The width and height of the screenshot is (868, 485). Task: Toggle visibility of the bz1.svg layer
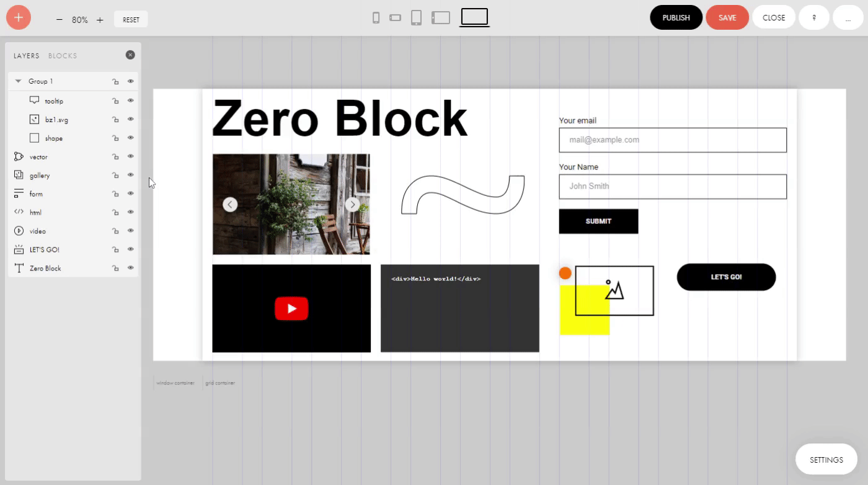point(130,118)
